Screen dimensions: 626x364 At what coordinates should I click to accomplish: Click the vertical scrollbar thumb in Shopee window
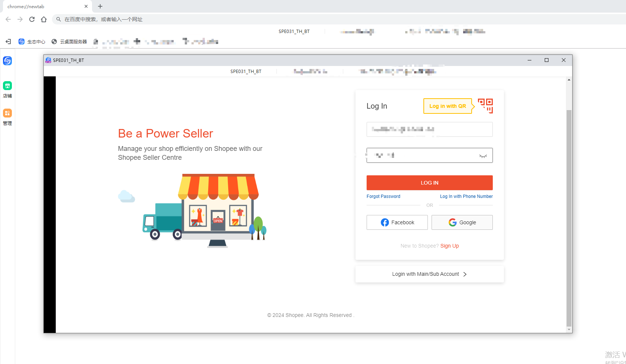coord(569,218)
